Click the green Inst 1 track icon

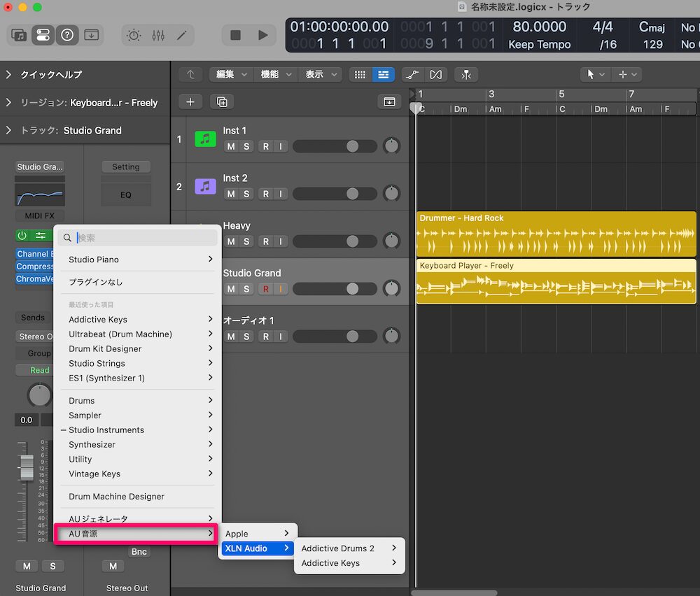point(205,139)
